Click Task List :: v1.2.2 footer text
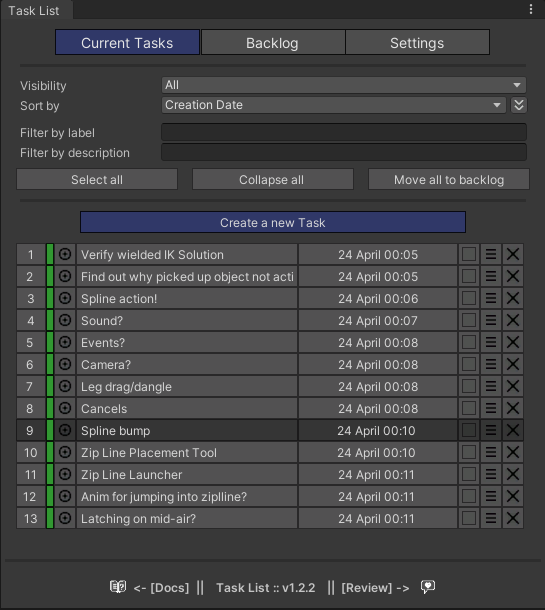Screen dimensions: 545x610 tap(265, 587)
